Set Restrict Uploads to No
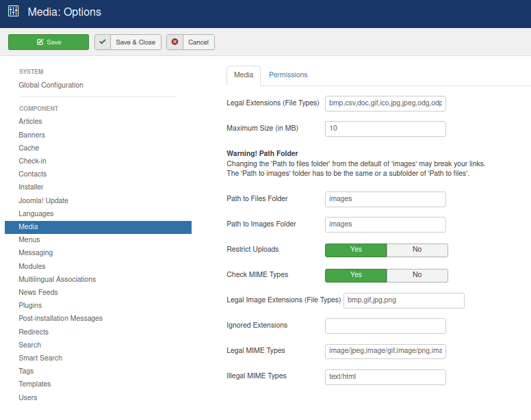 417,250
